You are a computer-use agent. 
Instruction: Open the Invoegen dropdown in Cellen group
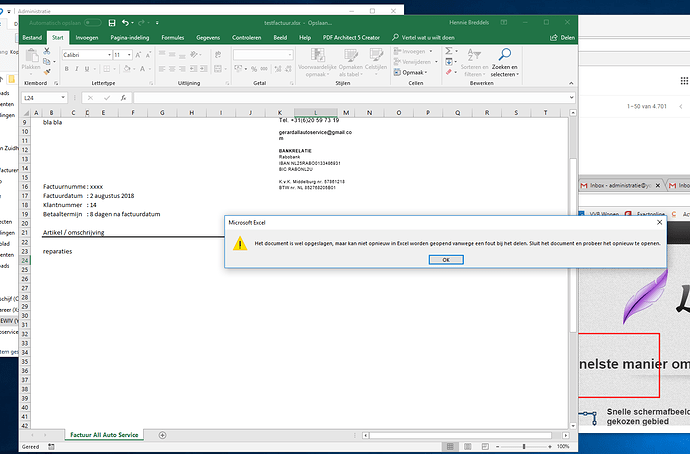coord(413,51)
